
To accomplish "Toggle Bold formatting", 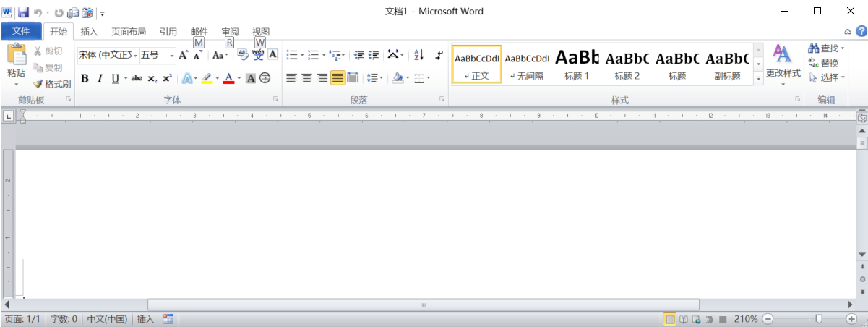I will click(85, 78).
